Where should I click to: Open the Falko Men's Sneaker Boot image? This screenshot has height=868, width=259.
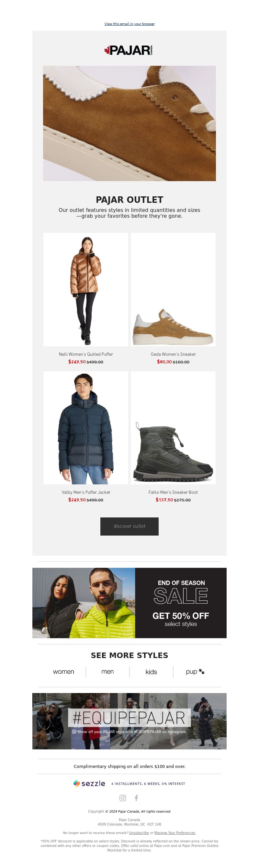[173, 428]
